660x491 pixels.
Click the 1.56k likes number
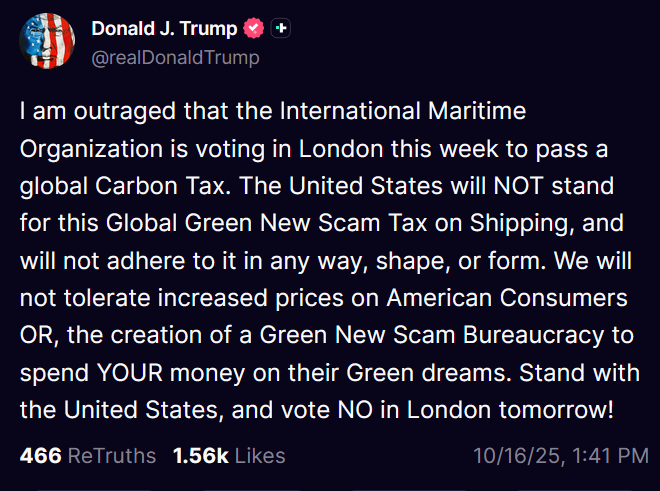[200, 456]
